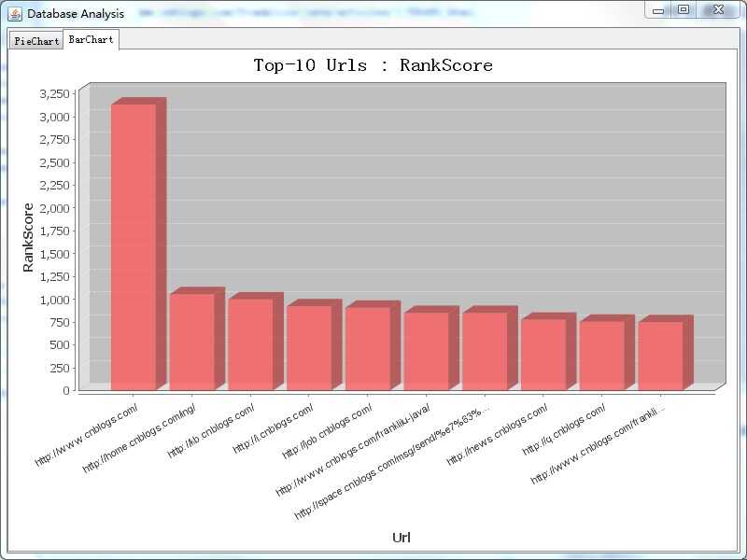The height and width of the screenshot is (560, 747).
Task: Click the 500 value on the Y axis
Action: pos(60,344)
